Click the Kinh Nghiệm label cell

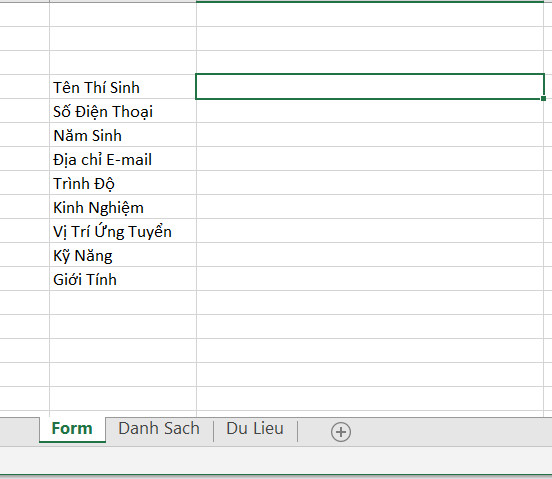[x=123, y=207]
